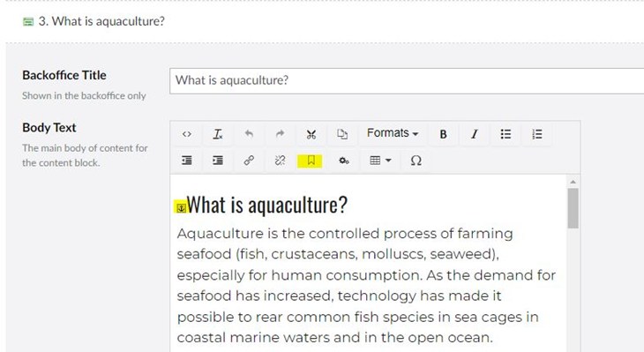Click the editor vertical scrollbar thumb
The height and width of the screenshot is (352, 644).
(573, 208)
